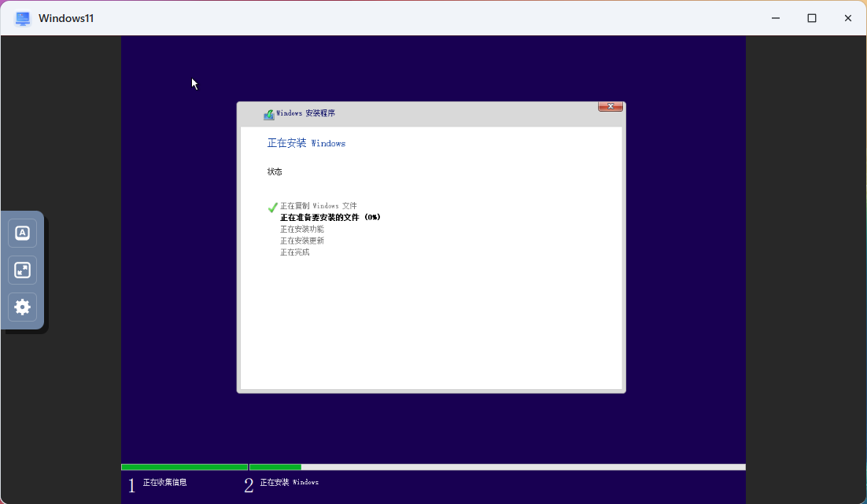Minimize the Windows11 VM window
Viewport: 867px width, 504px height.
(776, 18)
